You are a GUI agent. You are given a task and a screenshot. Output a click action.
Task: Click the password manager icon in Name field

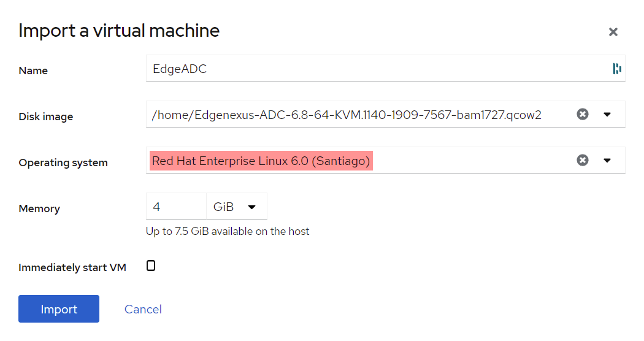617,69
